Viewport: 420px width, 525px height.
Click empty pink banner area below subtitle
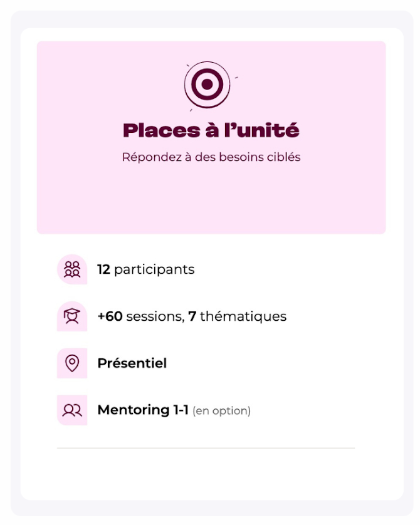pyautogui.click(x=211, y=197)
